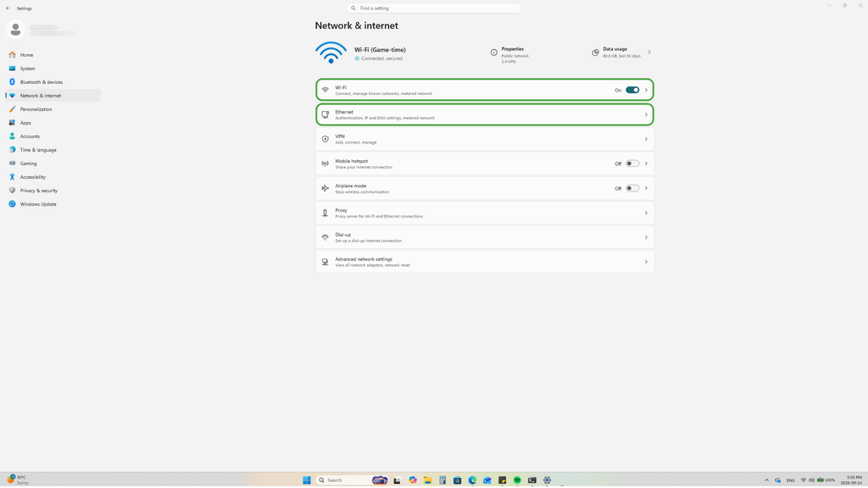Expand the Airplane mode row chevron
The height and width of the screenshot is (488, 868).
pos(646,188)
